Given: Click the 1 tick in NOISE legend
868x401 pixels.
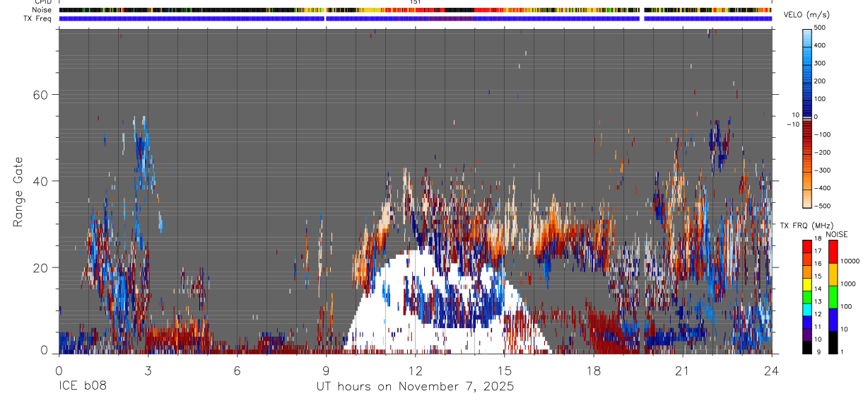Looking at the screenshot, I should click(841, 351).
